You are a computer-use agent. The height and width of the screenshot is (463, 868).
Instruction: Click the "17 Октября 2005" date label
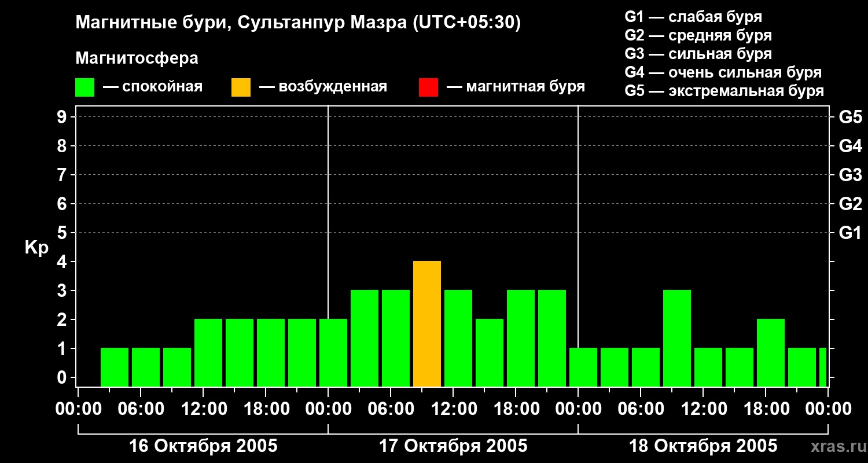(453, 446)
